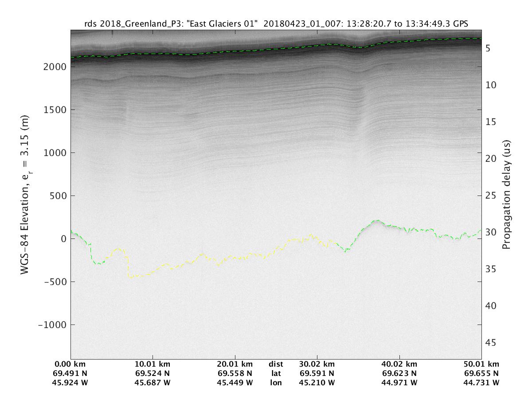Click the "69.591 N" latitude value
532x399 pixels.
tap(317, 373)
